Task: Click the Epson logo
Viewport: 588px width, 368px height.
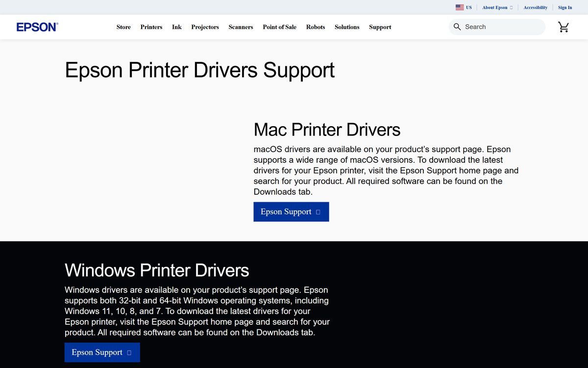Action: pos(37,27)
